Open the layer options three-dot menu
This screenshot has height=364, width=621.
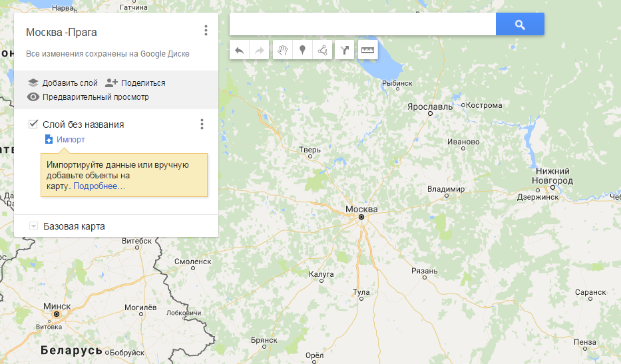(202, 124)
